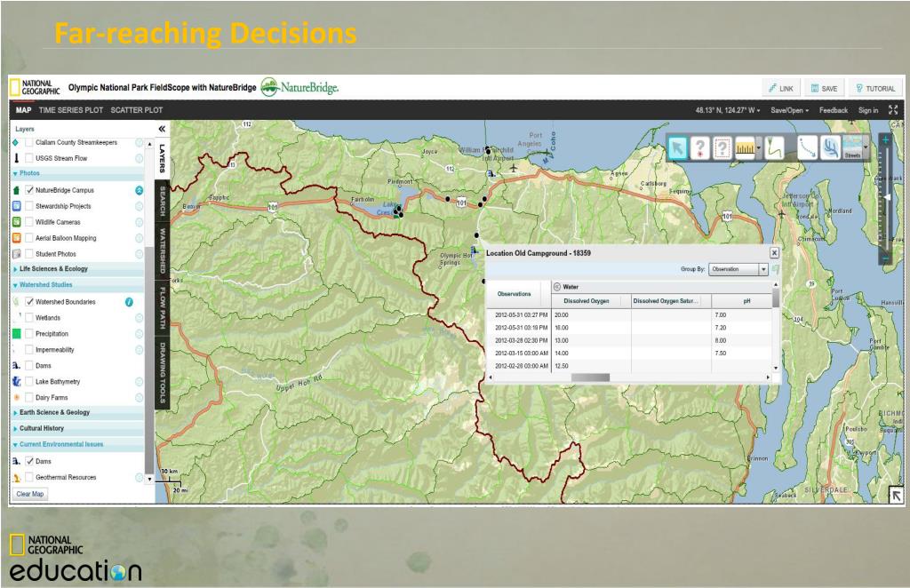
Task: Activate the blue watershed delineation tool
Action: point(830,147)
